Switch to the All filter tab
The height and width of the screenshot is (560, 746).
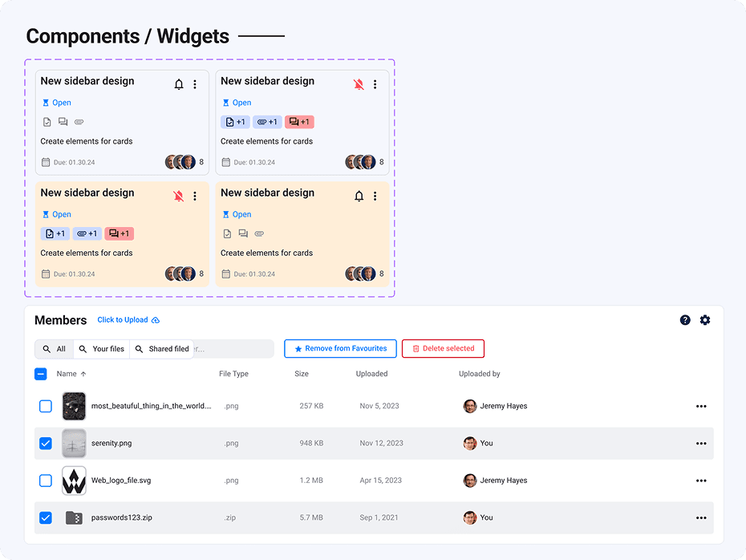tap(55, 349)
